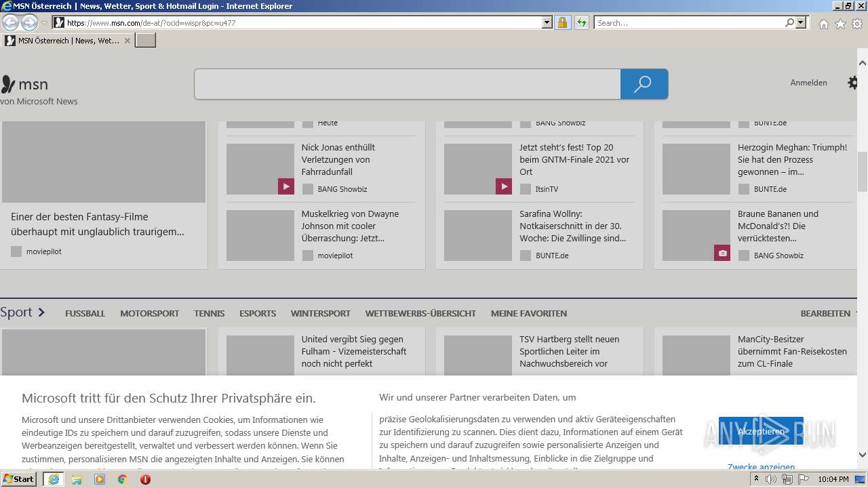Select the MSN Österreich browser tab
This screenshot has height=488, width=868.
coord(68,41)
